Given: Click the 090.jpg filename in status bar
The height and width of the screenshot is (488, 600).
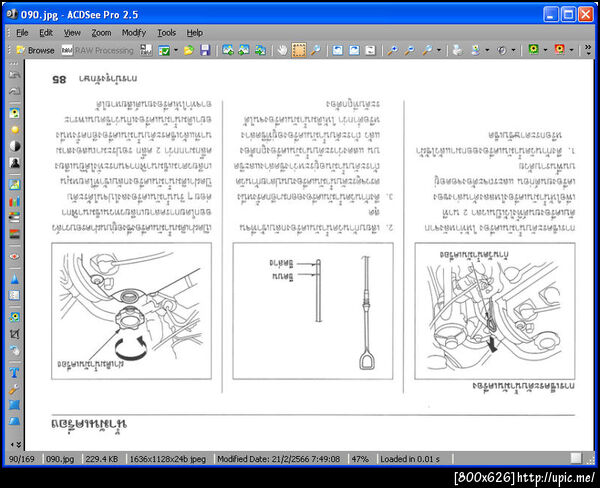Looking at the screenshot, I should 60,459.
